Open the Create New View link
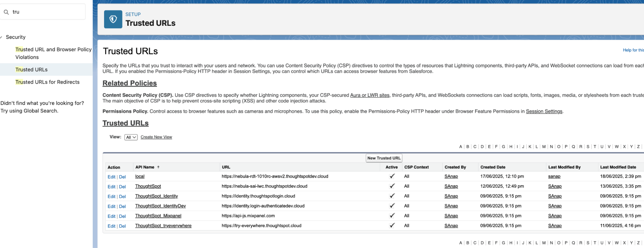644x248 pixels. pyautogui.click(x=156, y=137)
